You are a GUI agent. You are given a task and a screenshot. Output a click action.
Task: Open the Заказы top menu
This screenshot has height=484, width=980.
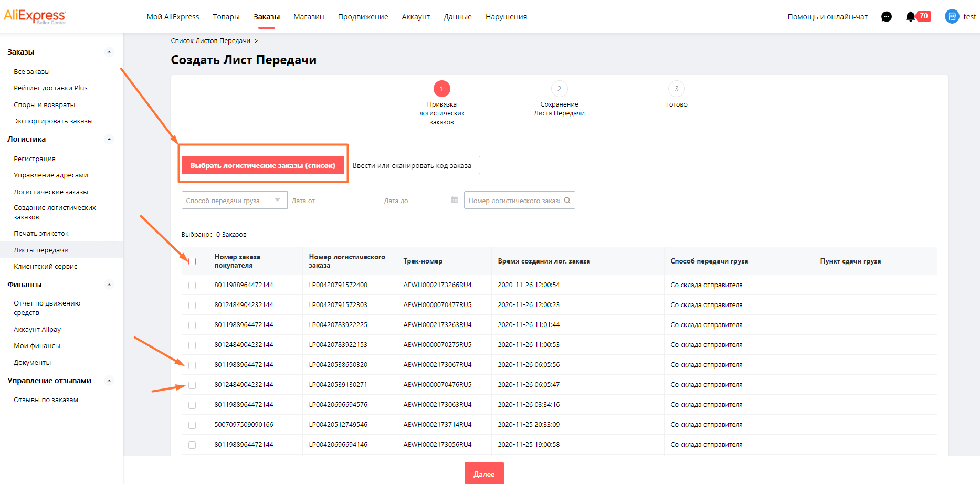pos(267,17)
